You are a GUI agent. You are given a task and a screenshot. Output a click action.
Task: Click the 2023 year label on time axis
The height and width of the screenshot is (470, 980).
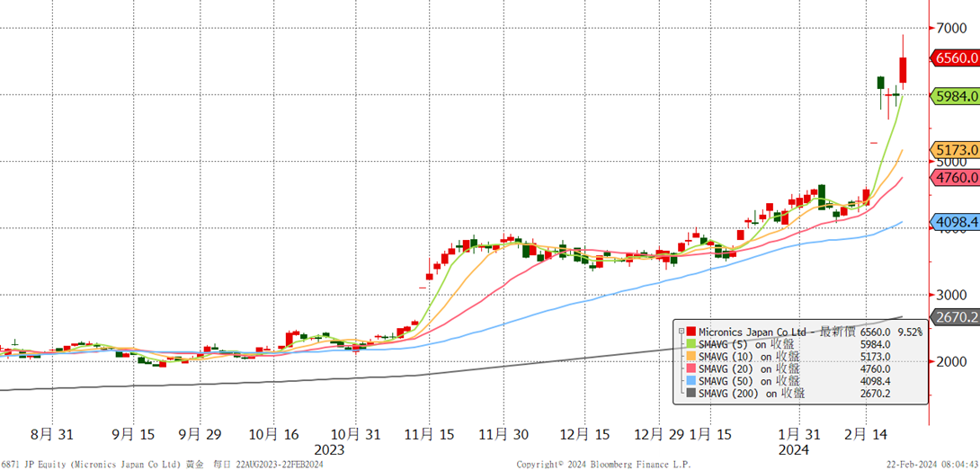click(328, 449)
